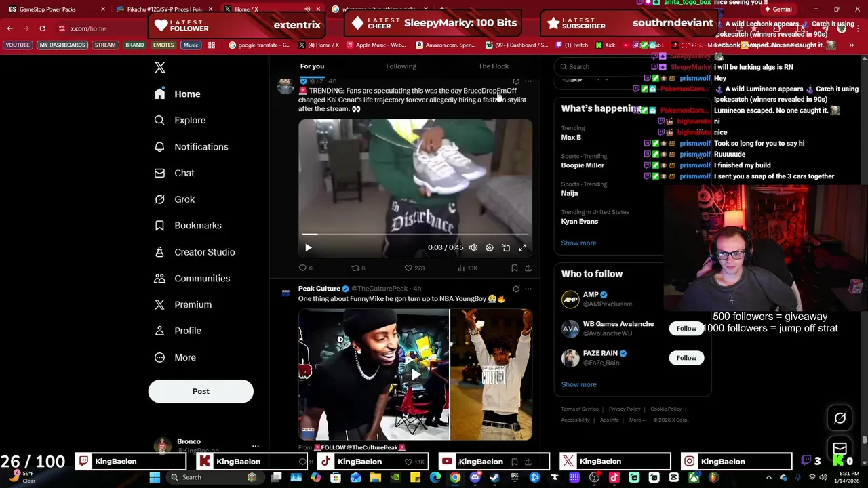
Task: Click the Post button
Action: tap(201, 391)
